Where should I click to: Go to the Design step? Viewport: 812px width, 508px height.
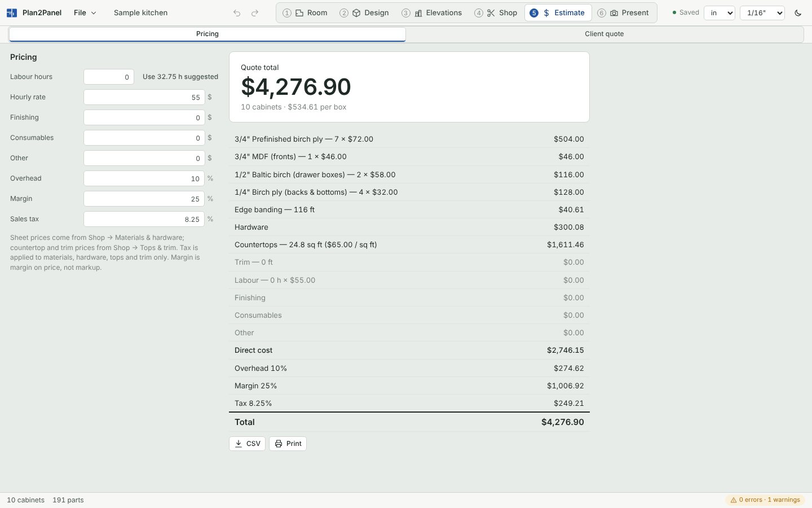tap(364, 12)
